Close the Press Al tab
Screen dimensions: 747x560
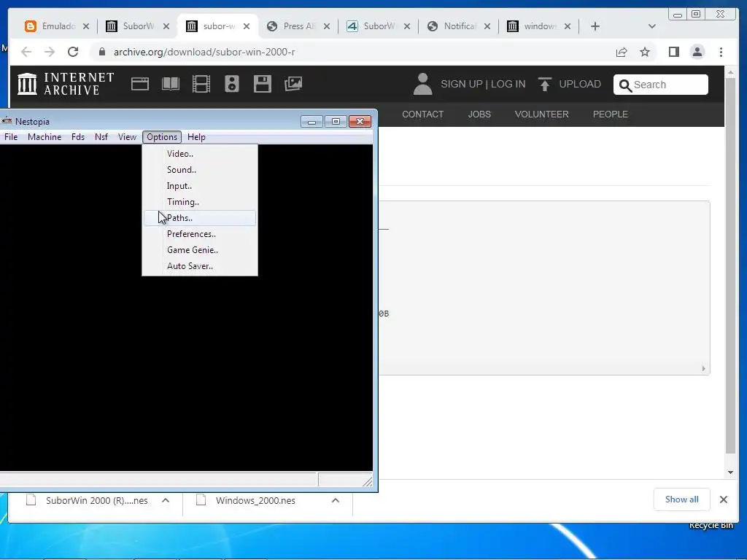click(326, 26)
